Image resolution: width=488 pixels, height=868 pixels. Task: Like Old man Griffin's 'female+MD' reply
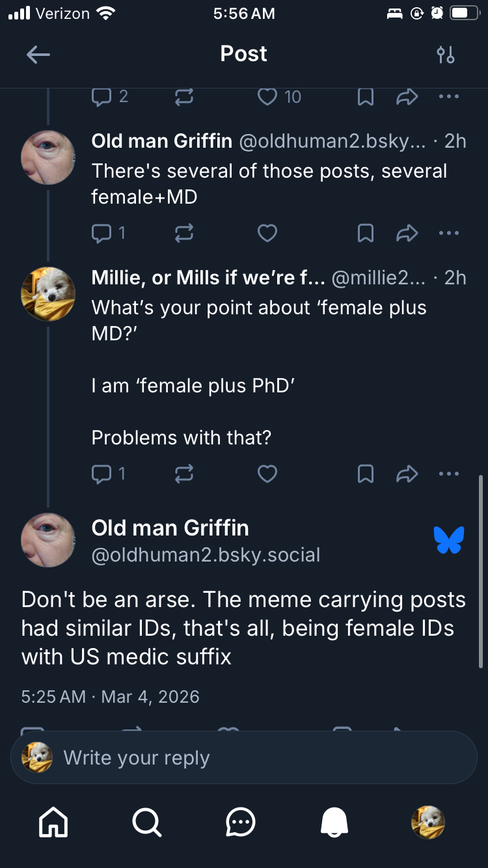[267, 233]
